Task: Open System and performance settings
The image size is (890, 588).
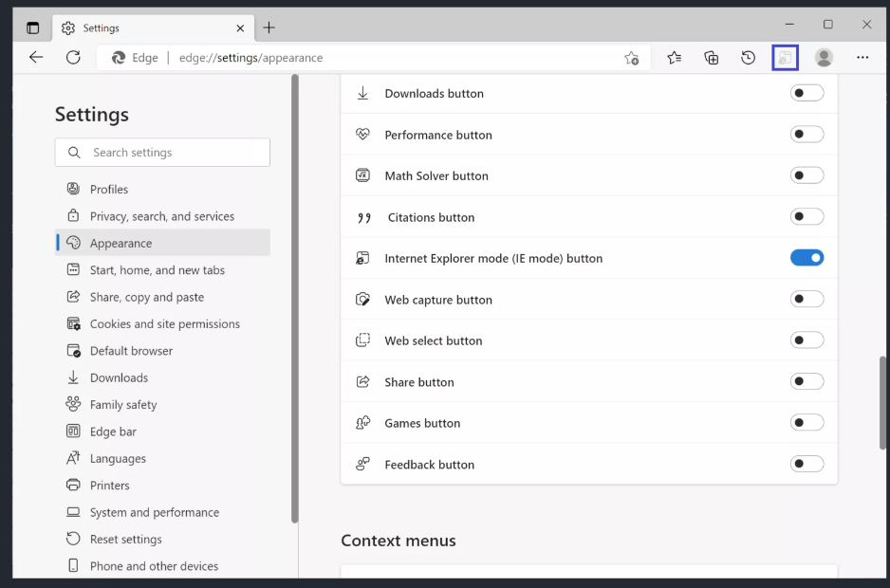Action: 154,512
